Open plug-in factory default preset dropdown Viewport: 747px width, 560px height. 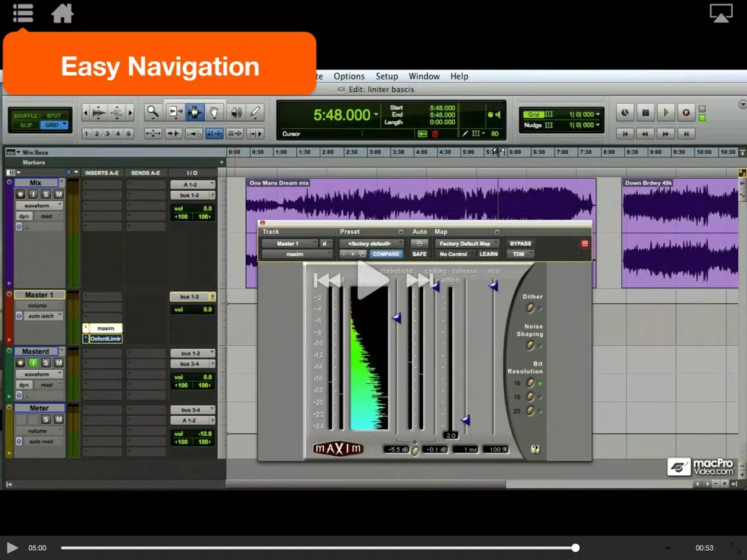372,243
